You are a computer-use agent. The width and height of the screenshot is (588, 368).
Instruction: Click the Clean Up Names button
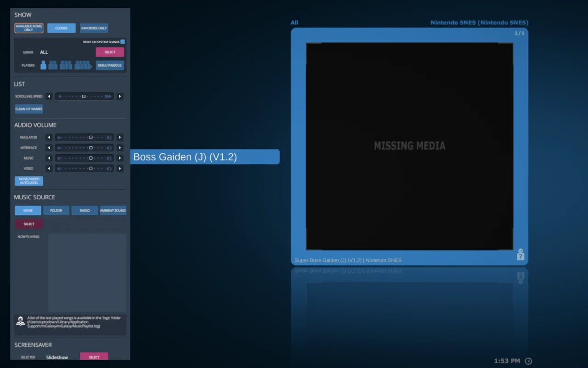point(29,109)
